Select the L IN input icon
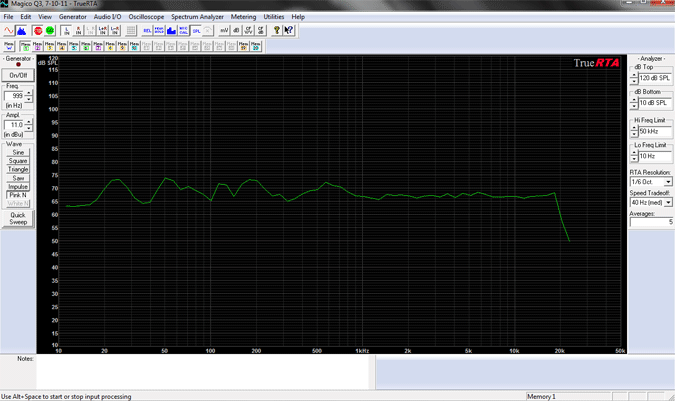The width and height of the screenshot is (675, 401). tap(66, 31)
